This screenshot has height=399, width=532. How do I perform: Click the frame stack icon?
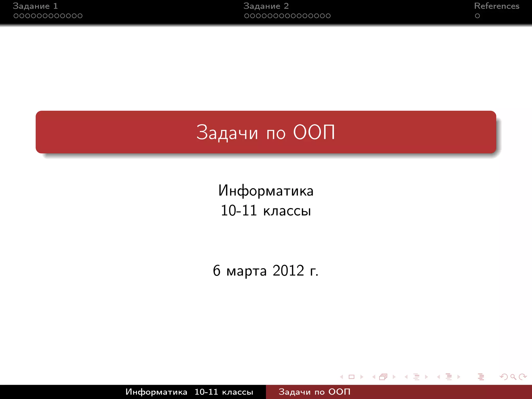tap(383, 377)
